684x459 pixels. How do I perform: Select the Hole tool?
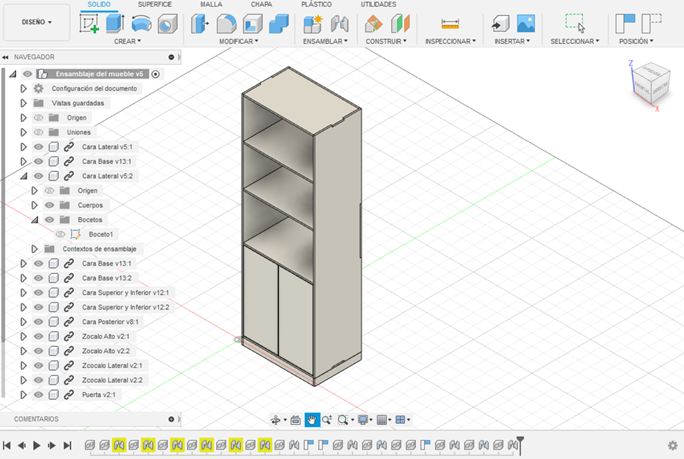pyautogui.click(x=168, y=24)
